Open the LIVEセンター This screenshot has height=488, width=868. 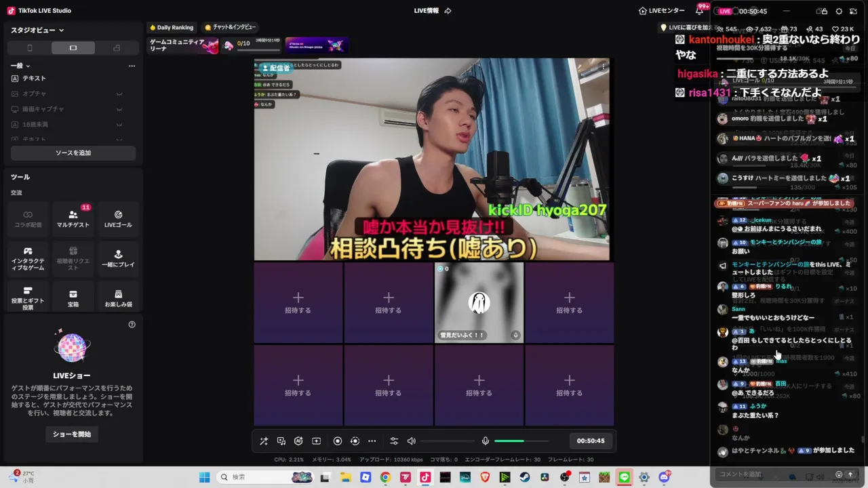click(x=662, y=11)
